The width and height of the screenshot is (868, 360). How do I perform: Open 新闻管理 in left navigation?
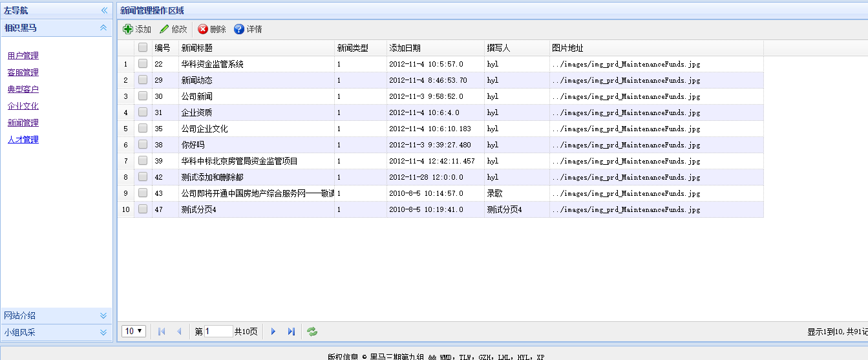[x=23, y=123]
